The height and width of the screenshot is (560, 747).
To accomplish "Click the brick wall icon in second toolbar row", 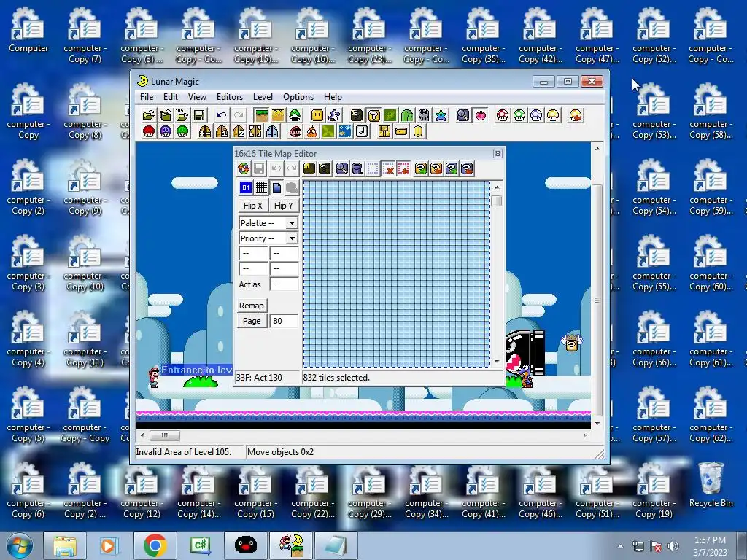I will [x=384, y=131].
